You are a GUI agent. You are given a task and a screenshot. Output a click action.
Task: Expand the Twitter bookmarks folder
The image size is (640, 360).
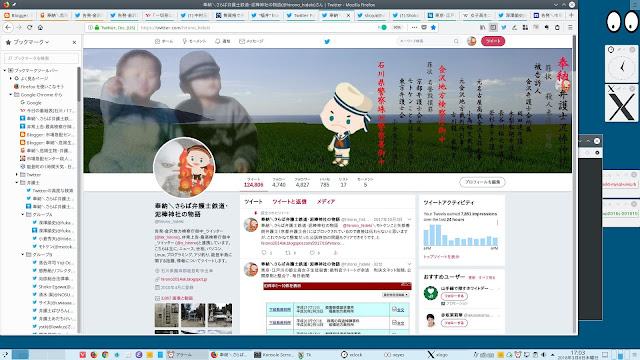click(17, 174)
